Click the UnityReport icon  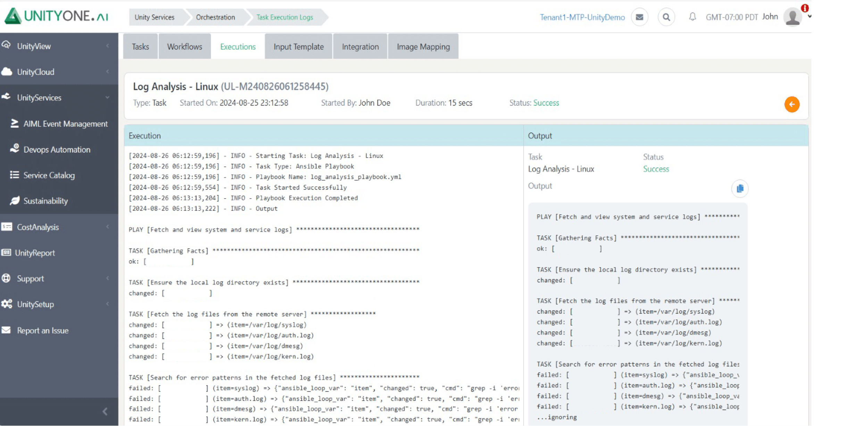pos(6,252)
